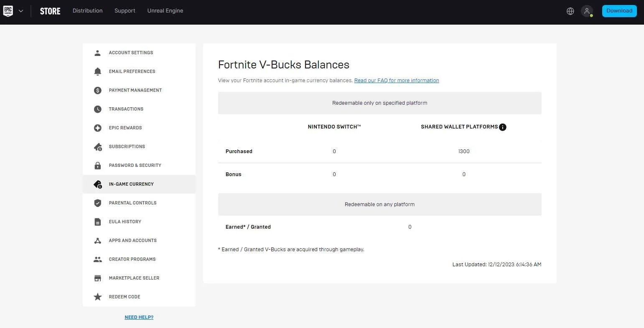Open the STORE home link

[x=50, y=11]
